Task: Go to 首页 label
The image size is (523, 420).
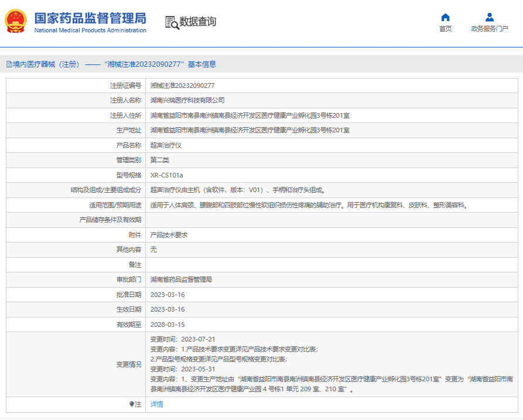Action: click(445, 29)
